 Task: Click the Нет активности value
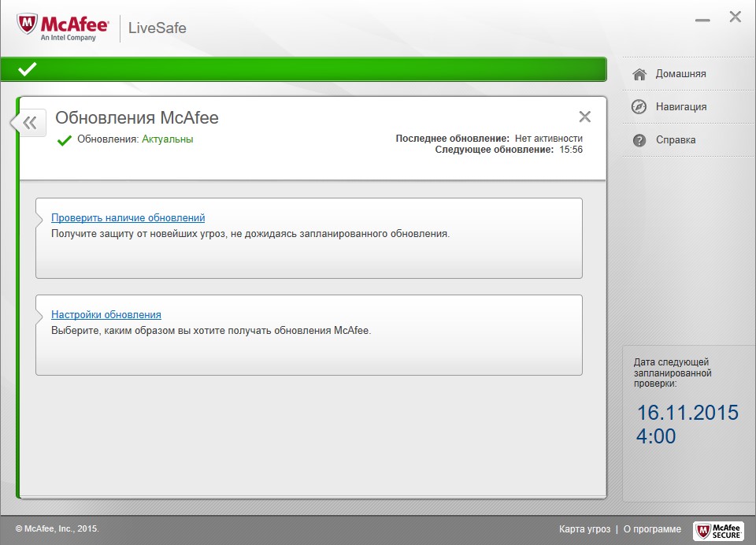pyautogui.click(x=549, y=139)
